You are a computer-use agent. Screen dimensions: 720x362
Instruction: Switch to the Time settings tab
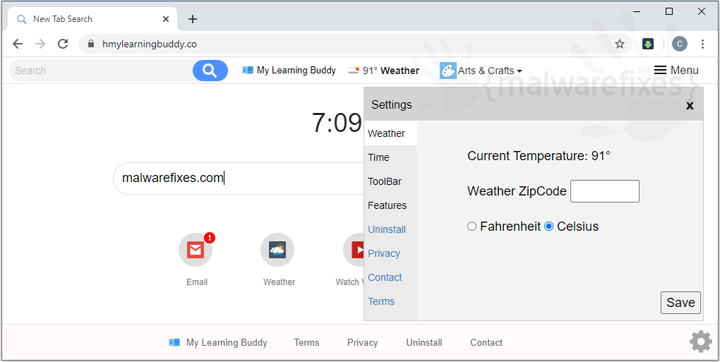coord(390,158)
